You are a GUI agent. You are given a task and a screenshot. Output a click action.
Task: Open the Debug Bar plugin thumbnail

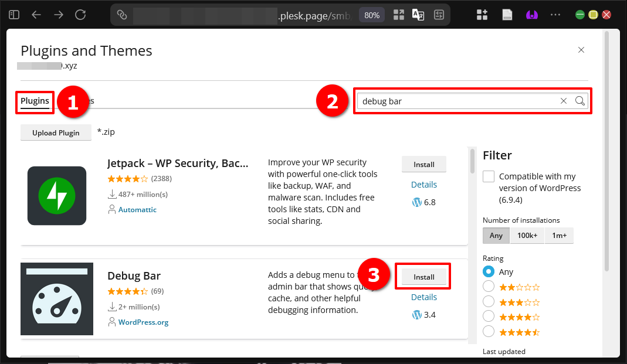57,299
